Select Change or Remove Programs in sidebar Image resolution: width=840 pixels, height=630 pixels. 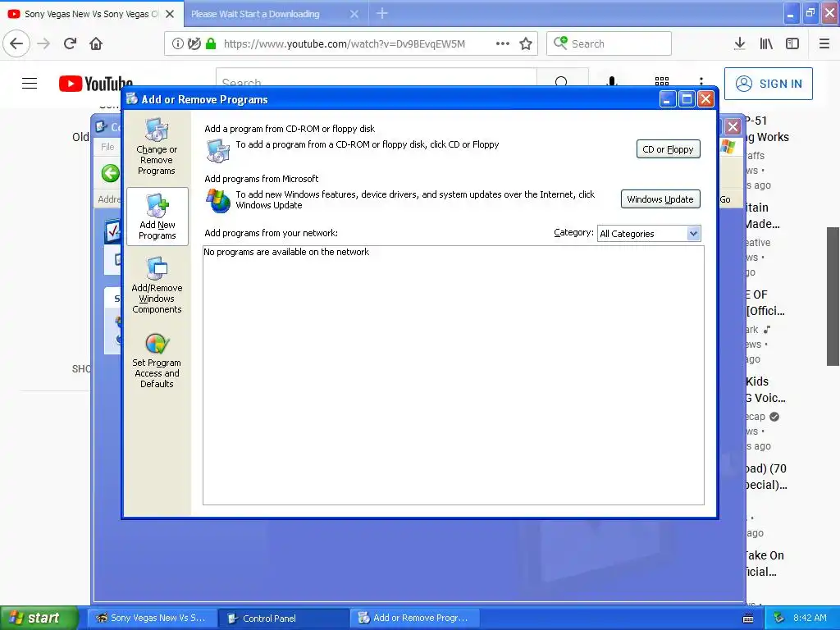(157, 146)
